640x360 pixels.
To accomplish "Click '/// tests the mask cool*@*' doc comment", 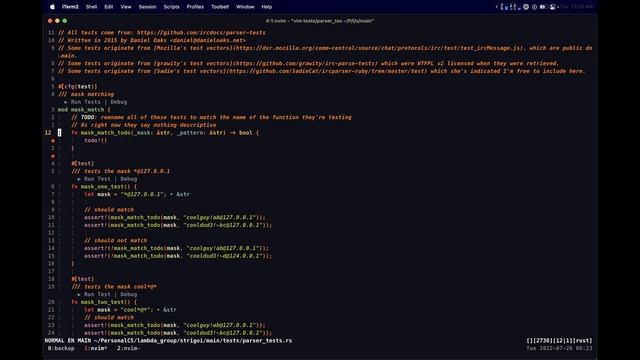I will pyautogui.click(x=114, y=287).
